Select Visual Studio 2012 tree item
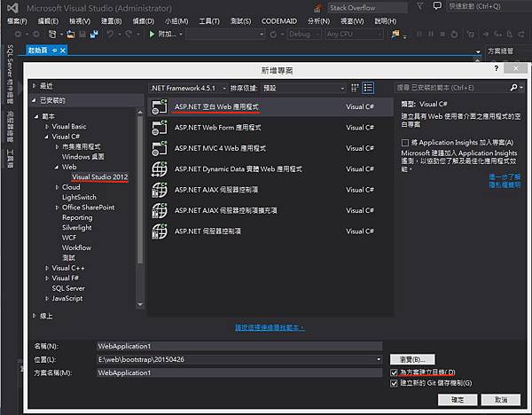Viewport: 532px width, 415px height. pos(99,177)
